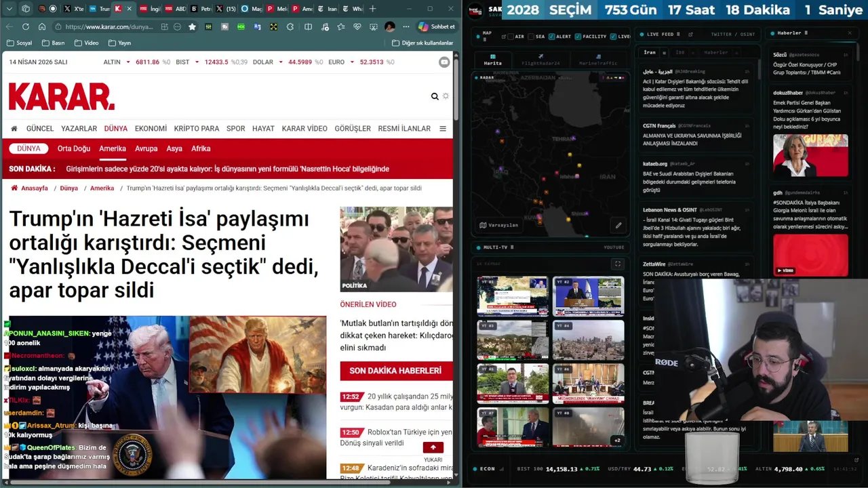Open Diğer sık kullanılanlar folder
Viewport: 868px width, 488px height.
tap(422, 43)
